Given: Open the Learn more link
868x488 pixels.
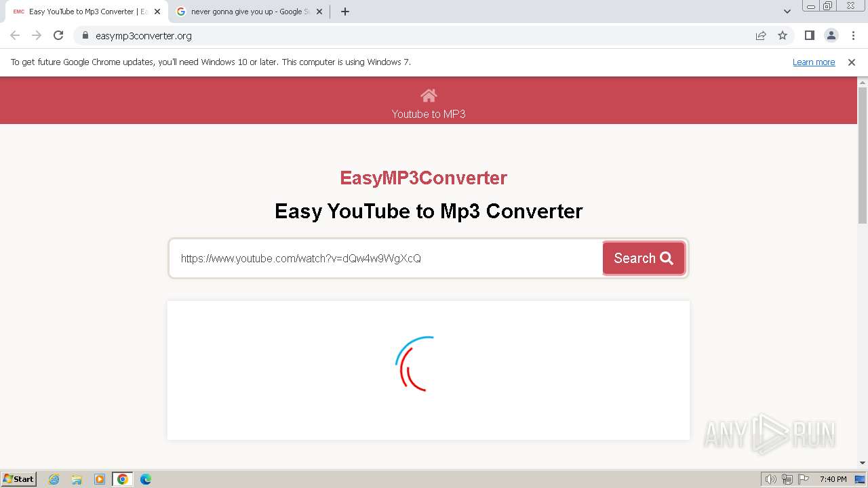Looking at the screenshot, I should (x=814, y=62).
